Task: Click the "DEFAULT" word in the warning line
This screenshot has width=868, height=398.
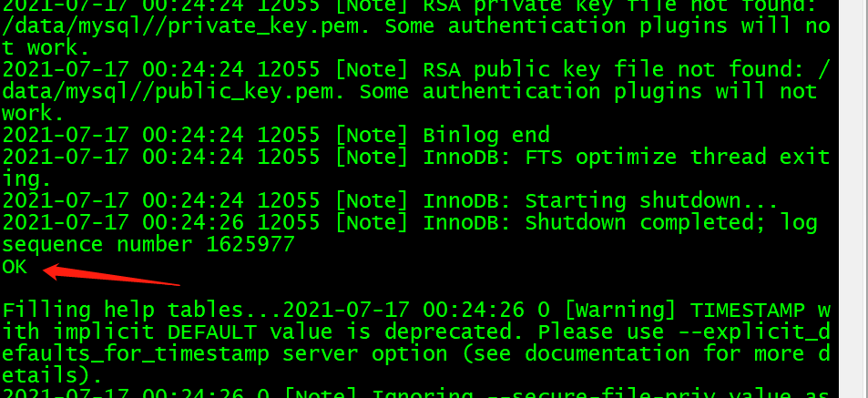Action: point(212,332)
